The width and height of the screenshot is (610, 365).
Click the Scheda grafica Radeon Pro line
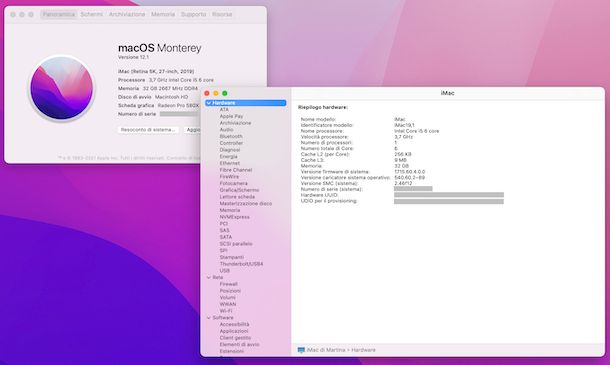(158, 105)
